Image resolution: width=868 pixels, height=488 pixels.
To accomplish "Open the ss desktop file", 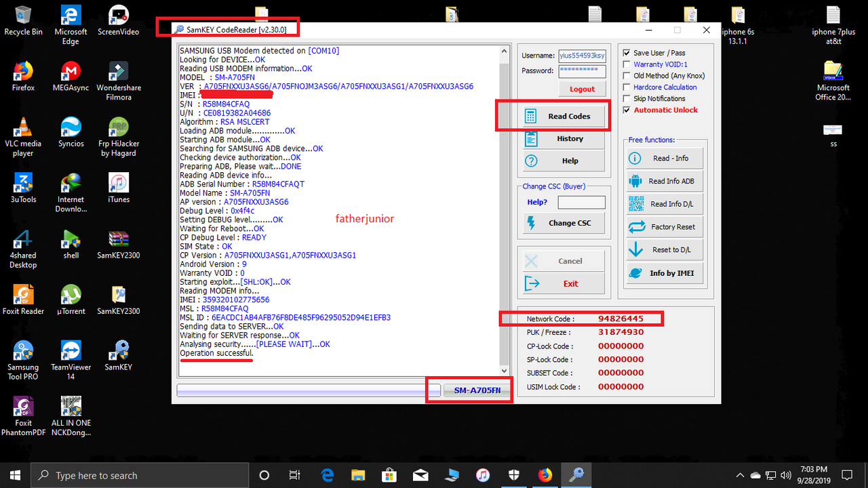I will (x=833, y=135).
